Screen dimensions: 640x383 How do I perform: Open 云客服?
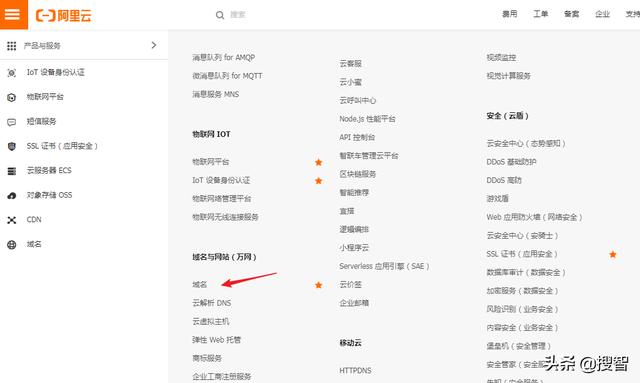tap(351, 64)
